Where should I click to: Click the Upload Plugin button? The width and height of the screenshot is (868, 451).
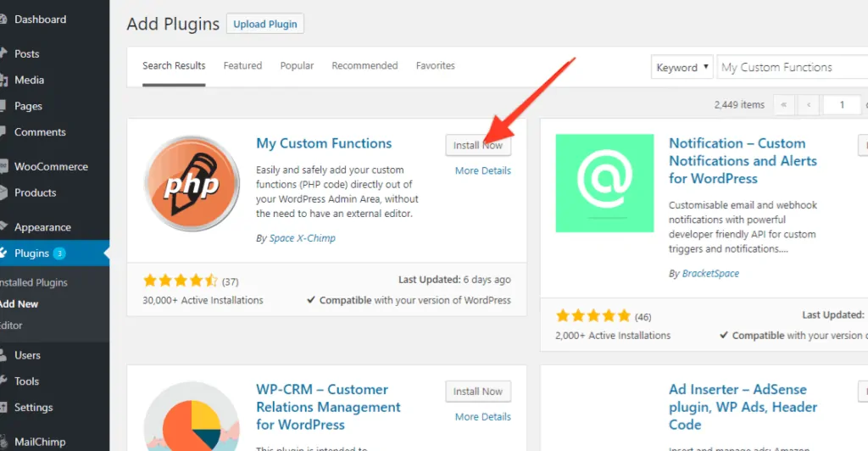pos(265,24)
